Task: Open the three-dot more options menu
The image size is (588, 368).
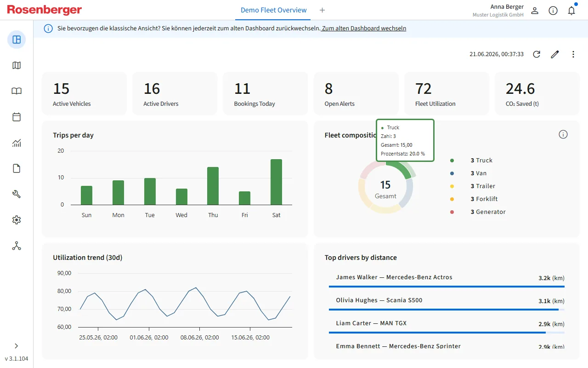Action: [x=573, y=54]
